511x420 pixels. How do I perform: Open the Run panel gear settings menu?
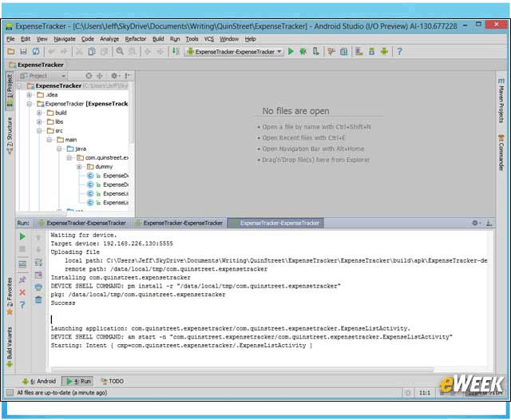coord(476,224)
